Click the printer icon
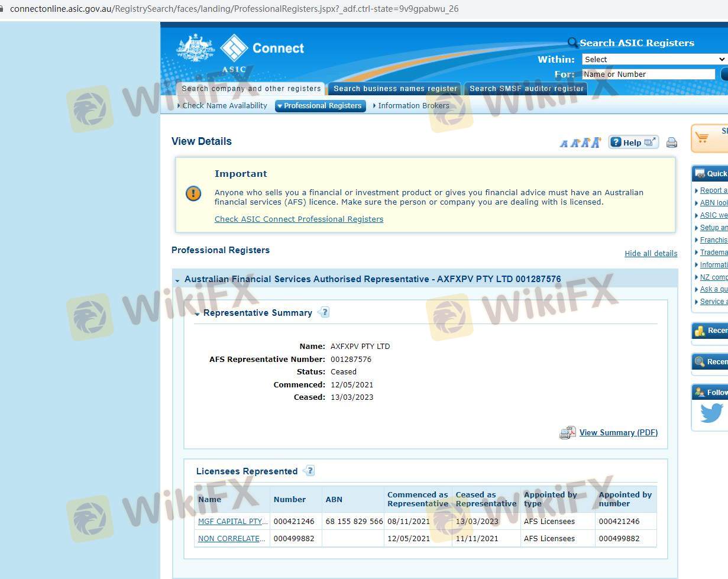The image size is (728, 579). [671, 143]
